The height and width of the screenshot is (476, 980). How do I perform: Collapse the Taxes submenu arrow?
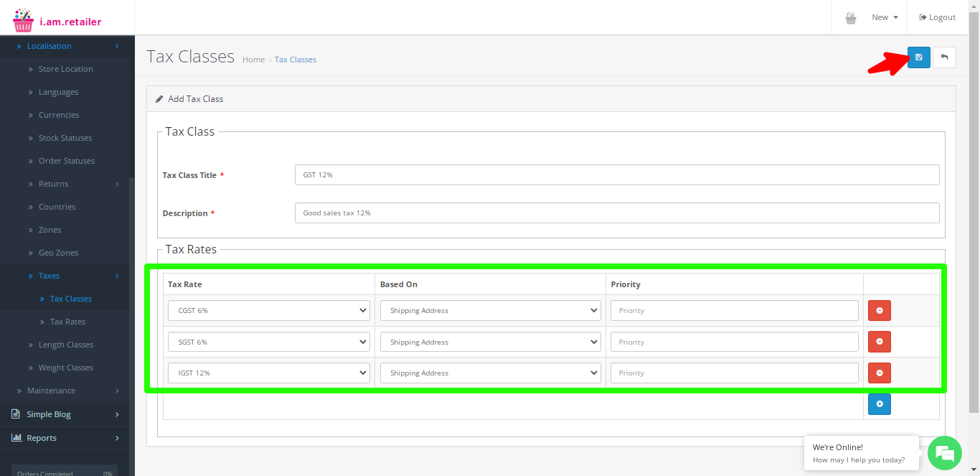pyautogui.click(x=117, y=276)
